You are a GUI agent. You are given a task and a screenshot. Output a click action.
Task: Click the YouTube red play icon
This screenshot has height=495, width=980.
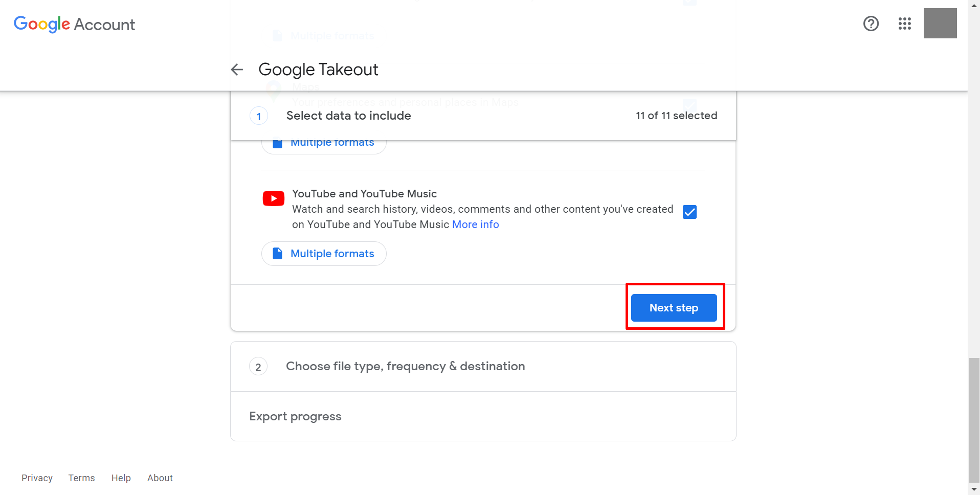[x=273, y=198]
